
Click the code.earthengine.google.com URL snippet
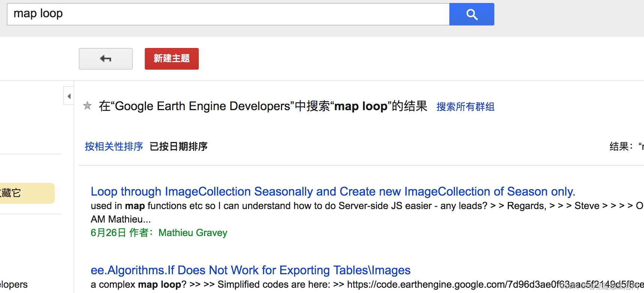pos(495,284)
